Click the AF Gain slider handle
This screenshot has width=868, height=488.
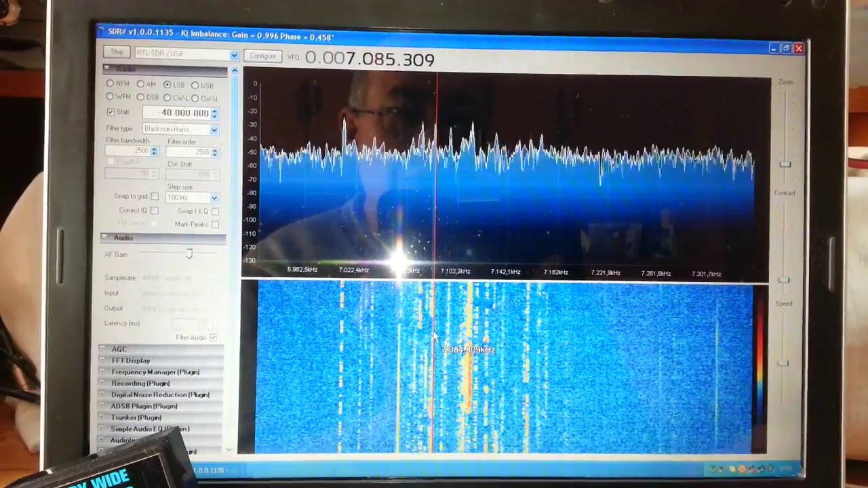pos(189,253)
